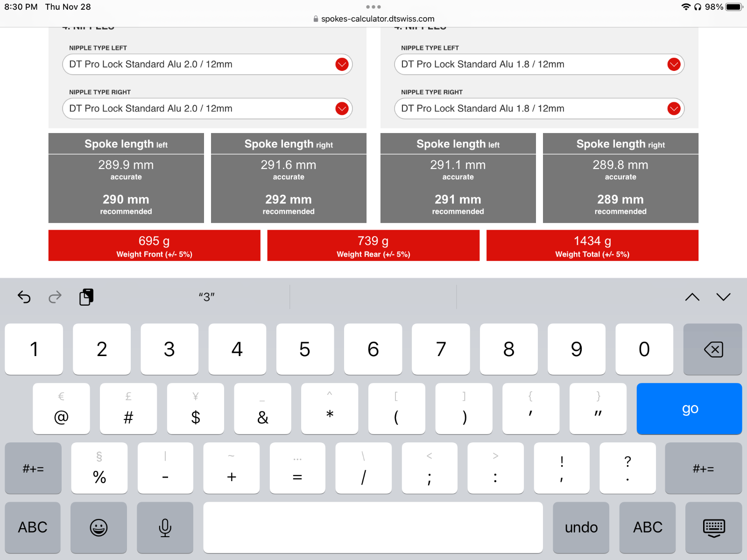Viewport: 747px width, 560px height.
Task: Tap the & ampersand key
Action: pyautogui.click(x=263, y=409)
